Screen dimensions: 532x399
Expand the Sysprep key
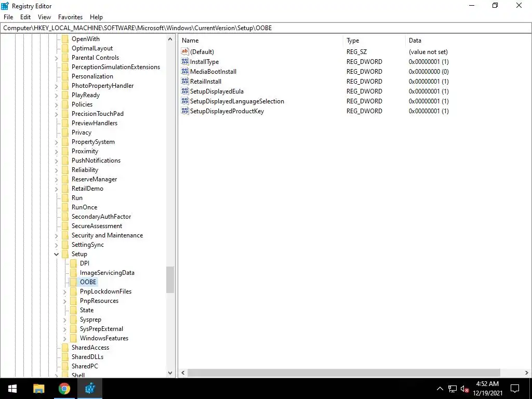tap(65, 320)
